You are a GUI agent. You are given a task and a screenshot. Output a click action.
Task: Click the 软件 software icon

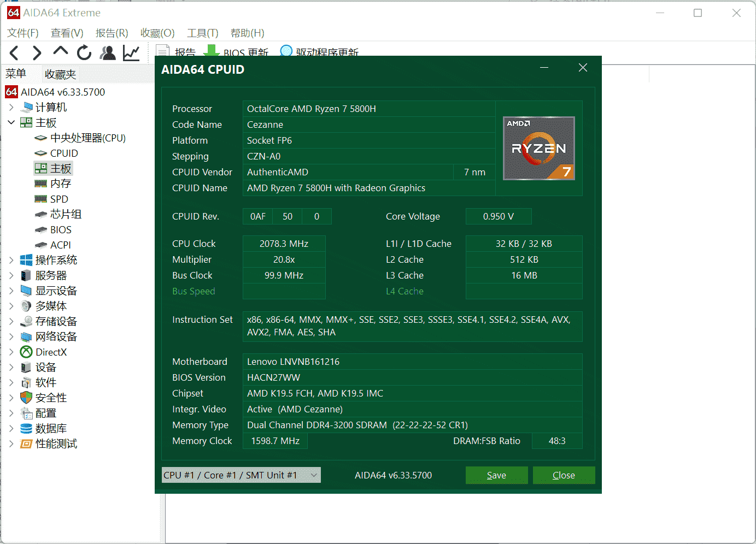26,382
